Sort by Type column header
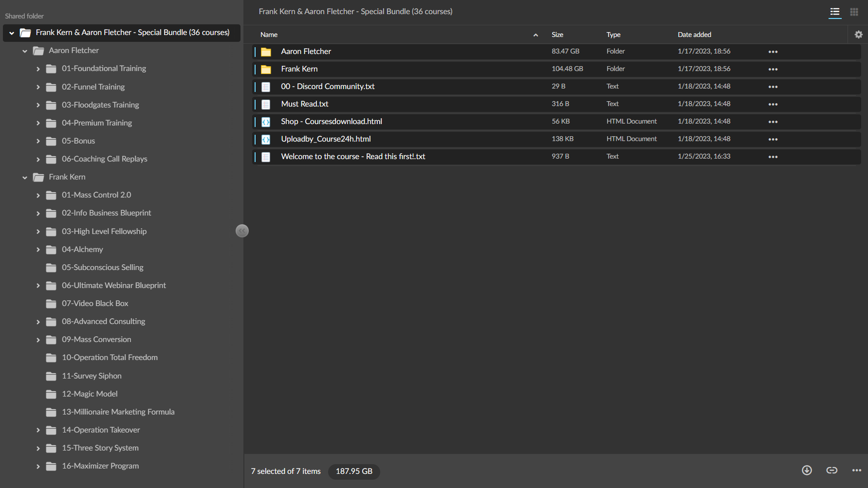The image size is (868, 488). pyautogui.click(x=613, y=35)
